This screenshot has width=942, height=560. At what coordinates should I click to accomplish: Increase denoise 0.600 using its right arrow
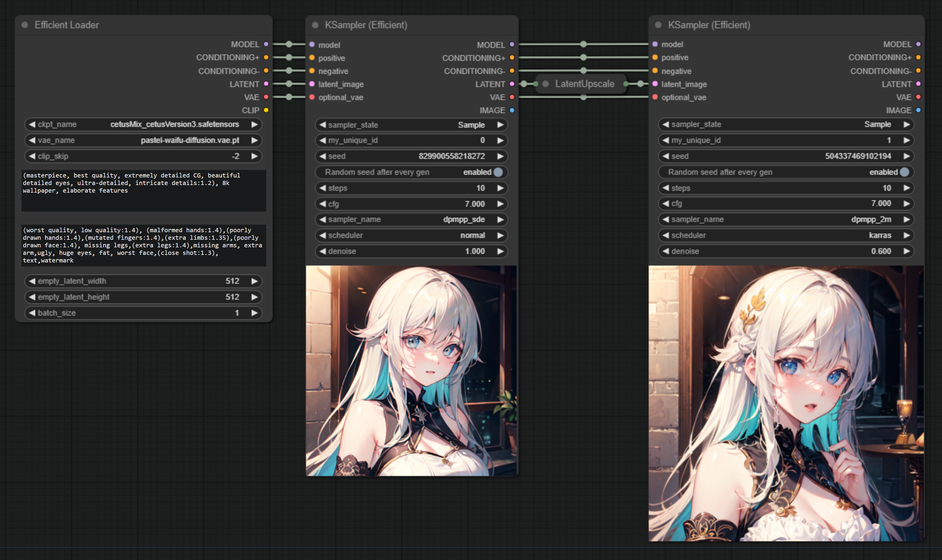click(907, 251)
